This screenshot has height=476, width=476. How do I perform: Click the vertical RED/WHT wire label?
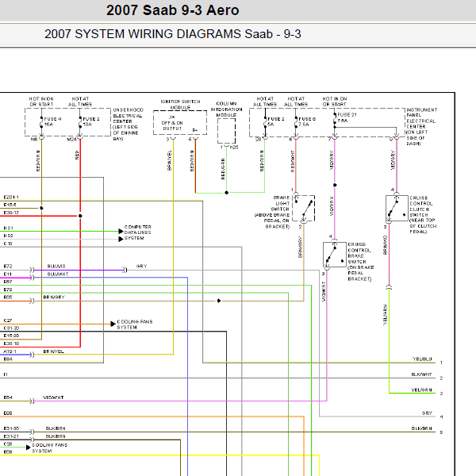pos(293,162)
